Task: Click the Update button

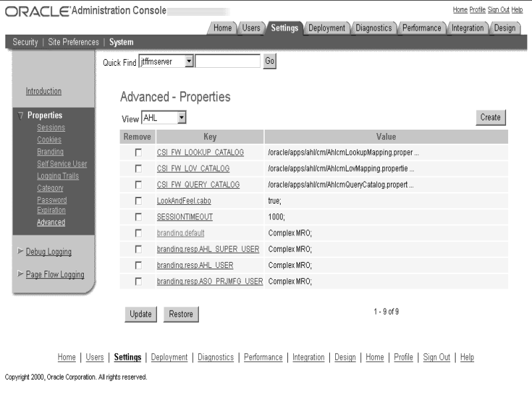Action: pos(140,314)
